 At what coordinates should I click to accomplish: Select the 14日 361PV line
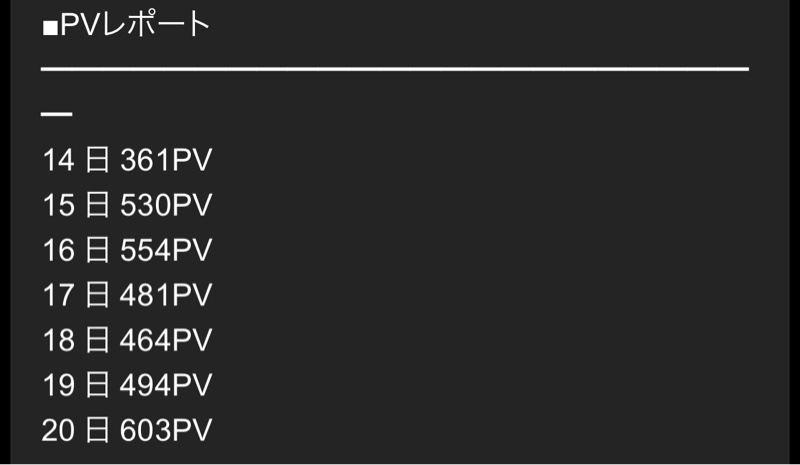click(127, 160)
